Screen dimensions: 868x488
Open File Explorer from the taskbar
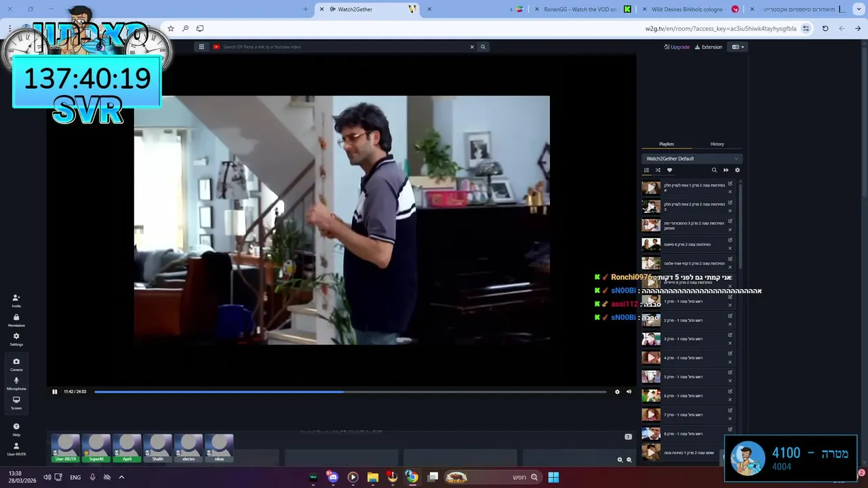click(372, 477)
